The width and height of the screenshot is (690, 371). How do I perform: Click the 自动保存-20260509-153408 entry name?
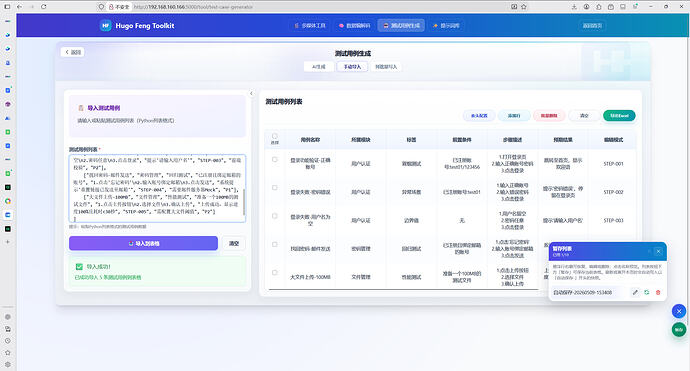point(583,292)
